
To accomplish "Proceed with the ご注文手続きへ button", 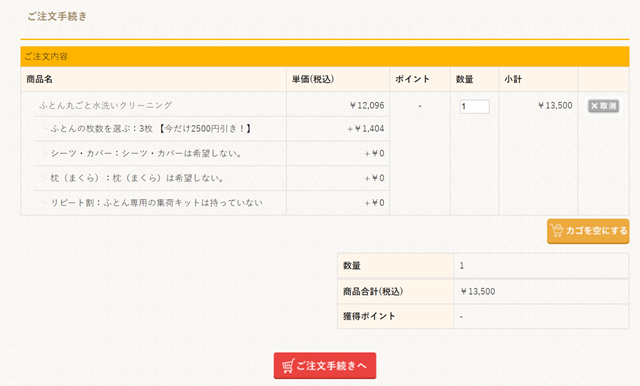I will tap(325, 366).
